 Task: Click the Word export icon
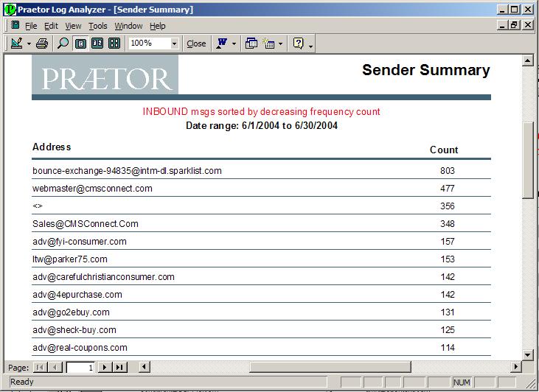222,43
